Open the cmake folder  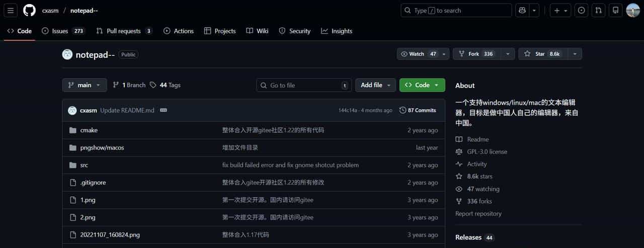click(89, 130)
